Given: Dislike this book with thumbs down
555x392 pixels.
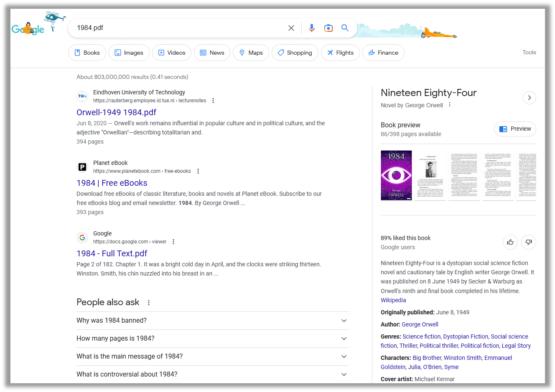Looking at the screenshot, I should (529, 242).
